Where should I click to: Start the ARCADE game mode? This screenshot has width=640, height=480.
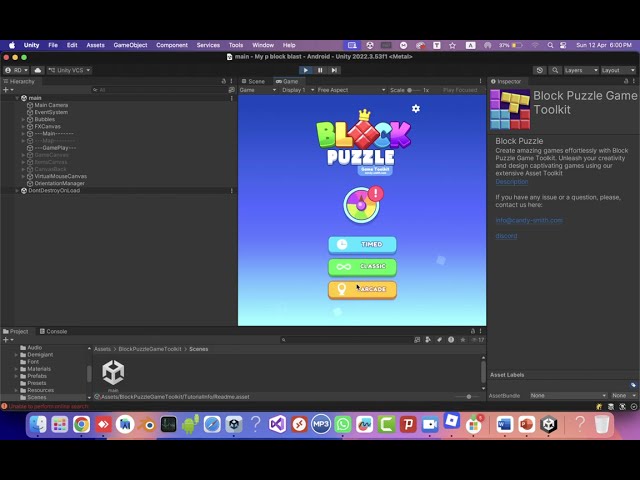362,289
